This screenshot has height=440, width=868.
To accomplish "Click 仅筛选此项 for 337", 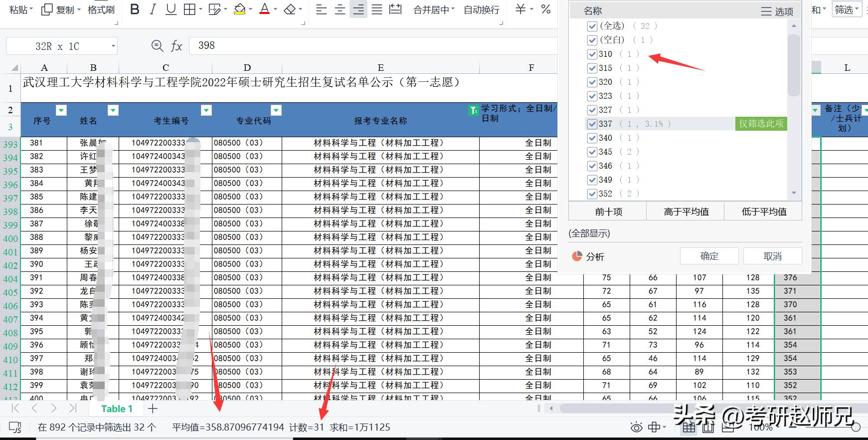I will [761, 124].
